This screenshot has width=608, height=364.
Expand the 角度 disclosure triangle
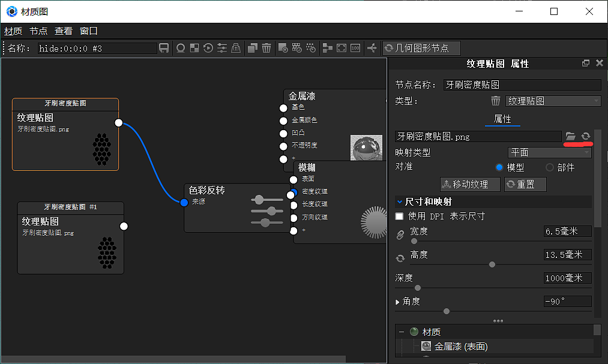click(x=398, y=302)
